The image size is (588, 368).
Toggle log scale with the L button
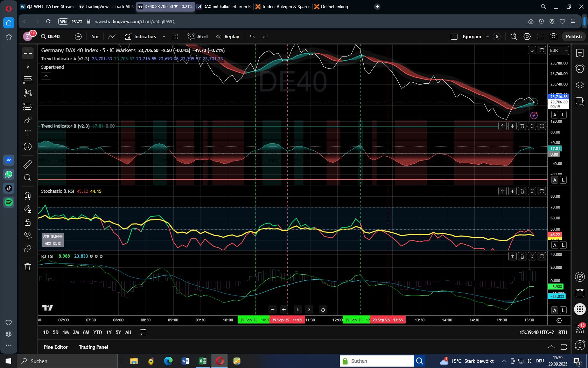(x=563, y=115)
